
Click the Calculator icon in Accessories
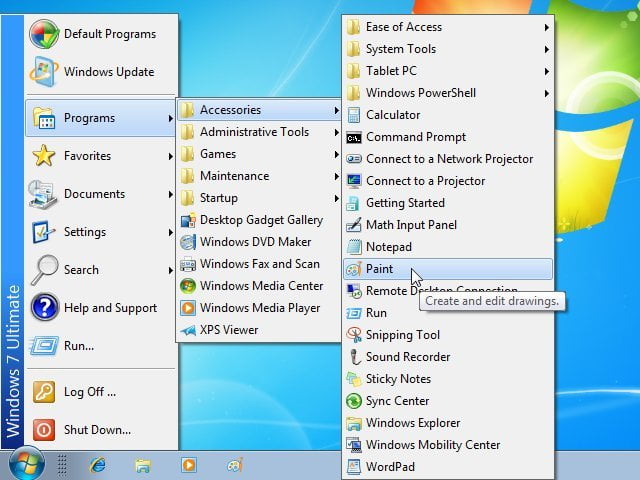pos(354,115)
